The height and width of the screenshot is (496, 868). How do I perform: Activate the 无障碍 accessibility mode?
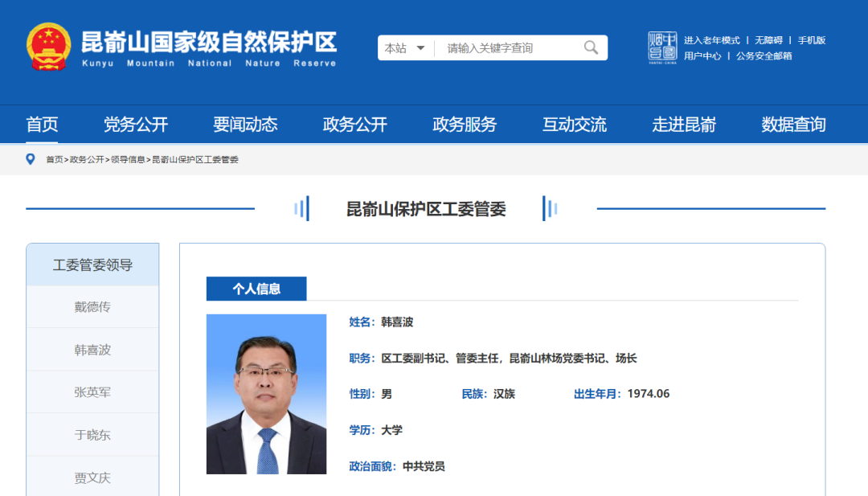pyautogui.click(x=768, y=40)
